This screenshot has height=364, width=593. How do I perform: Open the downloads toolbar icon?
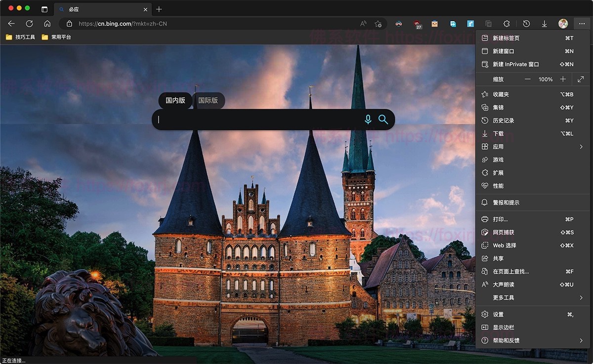(x=544, y=24)
